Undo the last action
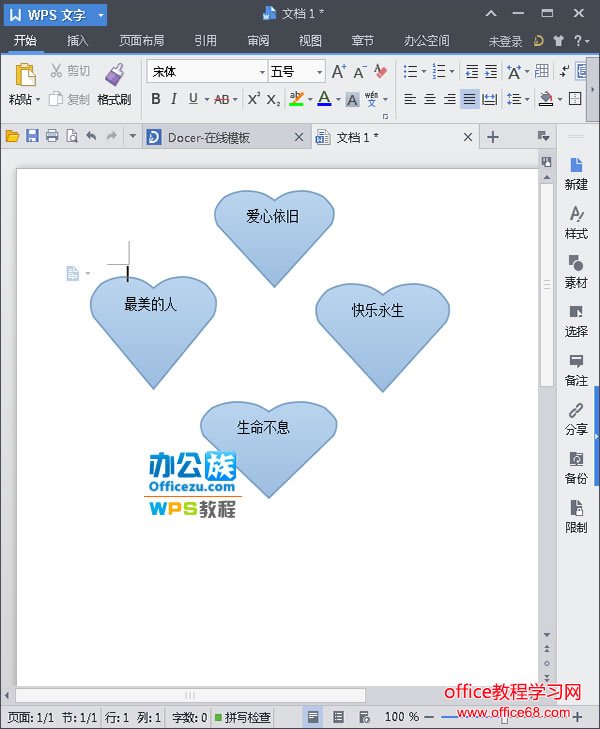This screenshot has height=729, width=600. click(92, 136)
